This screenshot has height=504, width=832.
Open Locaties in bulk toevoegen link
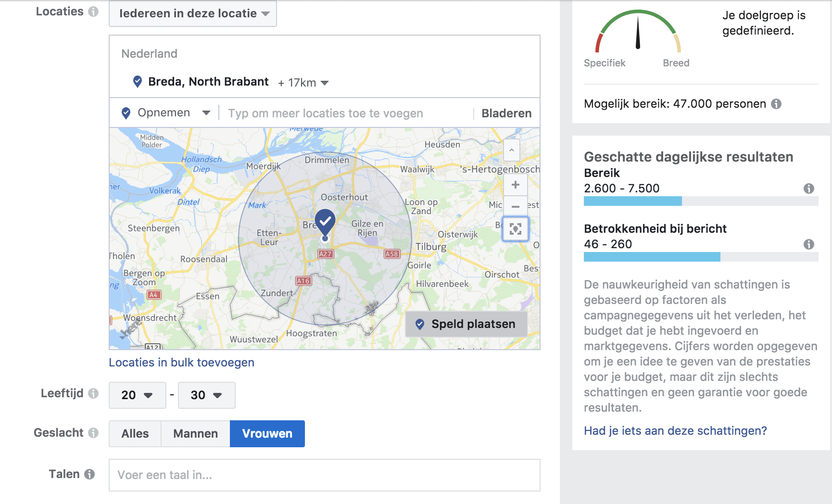tap(182, 363)
